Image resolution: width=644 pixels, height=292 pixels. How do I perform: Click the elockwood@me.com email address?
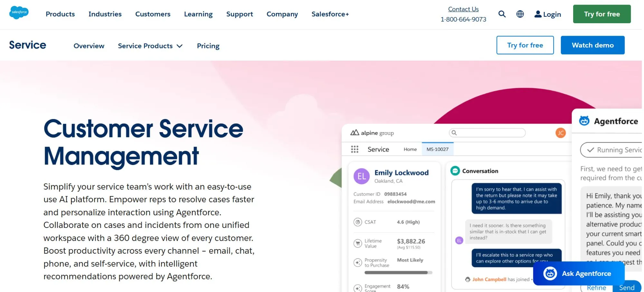(411, 201)
